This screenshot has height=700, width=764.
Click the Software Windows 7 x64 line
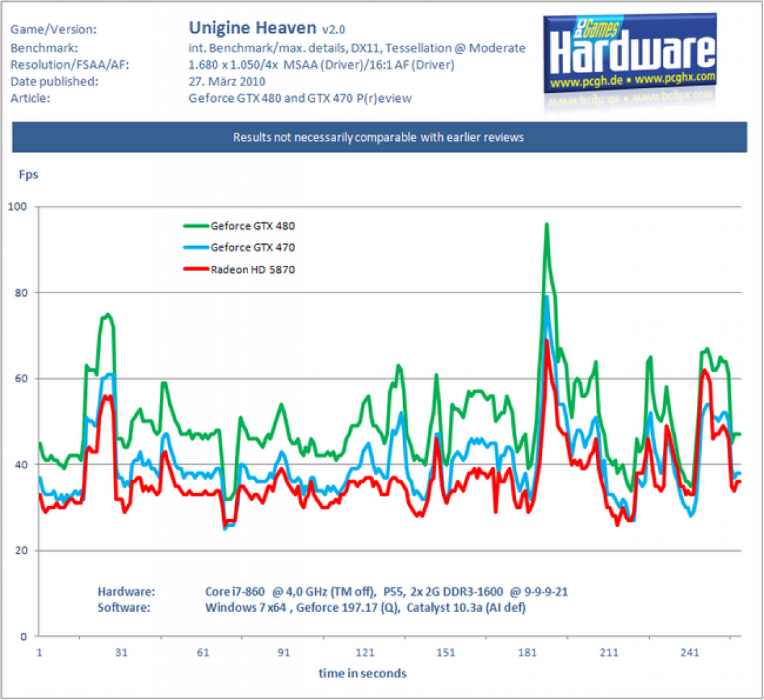tap(312, 608)
